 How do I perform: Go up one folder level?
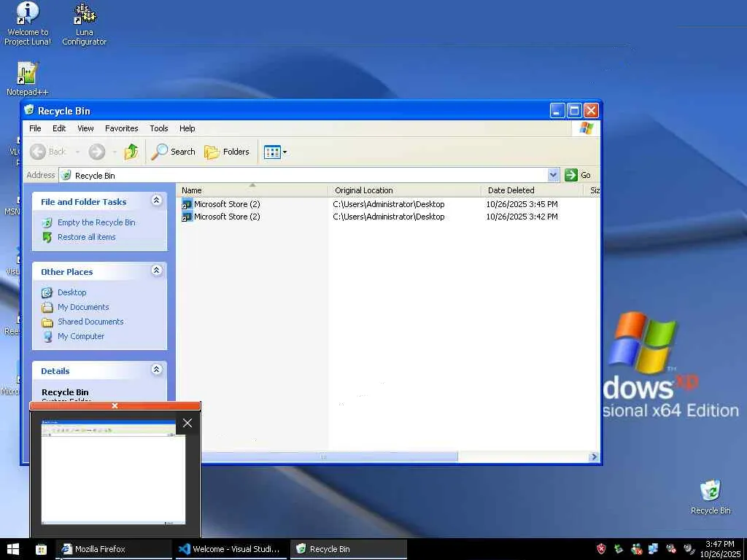pyautogui.click(x=131, y=152)
